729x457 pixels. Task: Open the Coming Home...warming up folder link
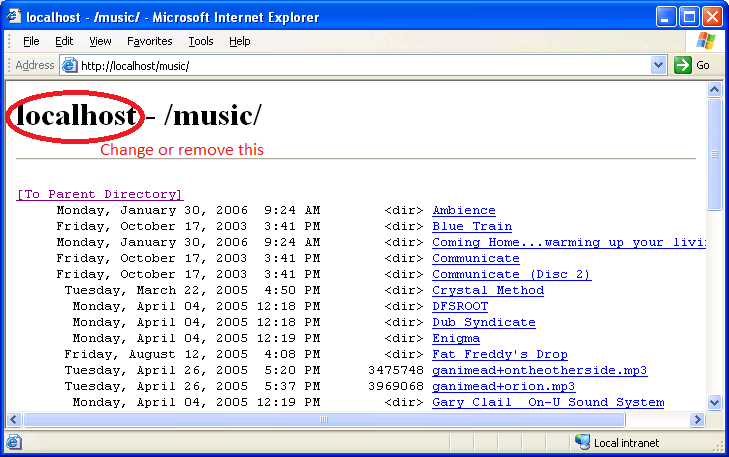click(x=569, y=242)
